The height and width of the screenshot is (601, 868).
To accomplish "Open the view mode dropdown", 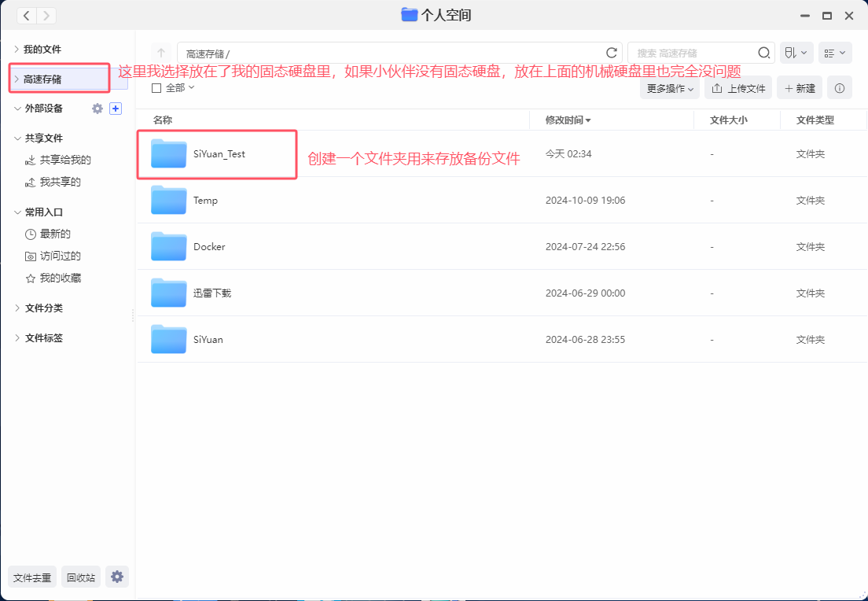I will pyautogui.click(x=835, y=53).
